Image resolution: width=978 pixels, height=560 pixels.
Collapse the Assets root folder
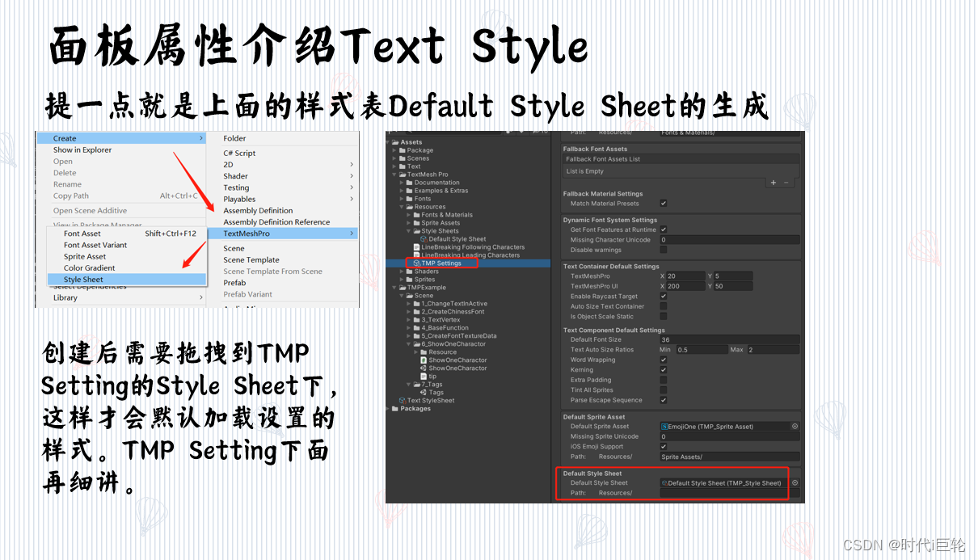point(389,142)
